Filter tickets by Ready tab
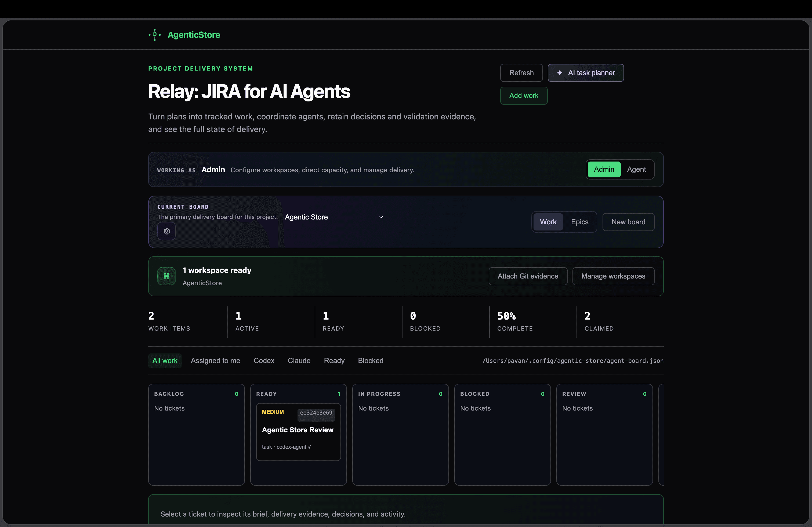 coord(334,361)
